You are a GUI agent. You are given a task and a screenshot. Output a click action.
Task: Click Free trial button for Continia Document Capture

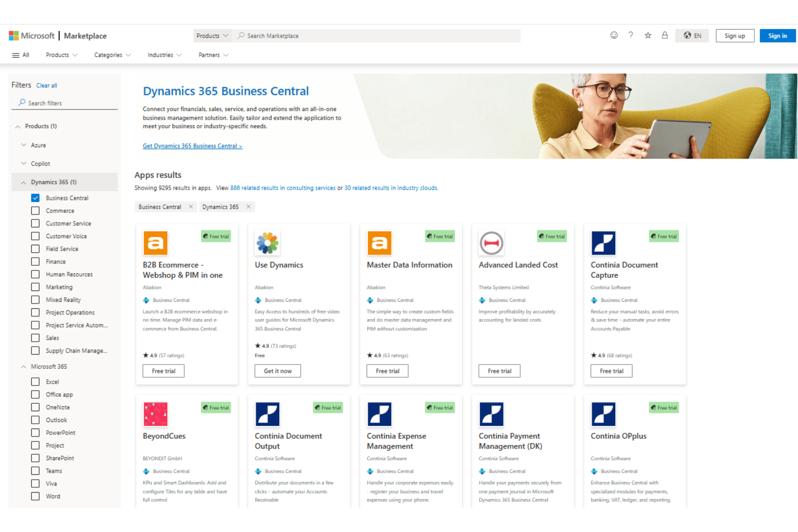pos(611,371)
